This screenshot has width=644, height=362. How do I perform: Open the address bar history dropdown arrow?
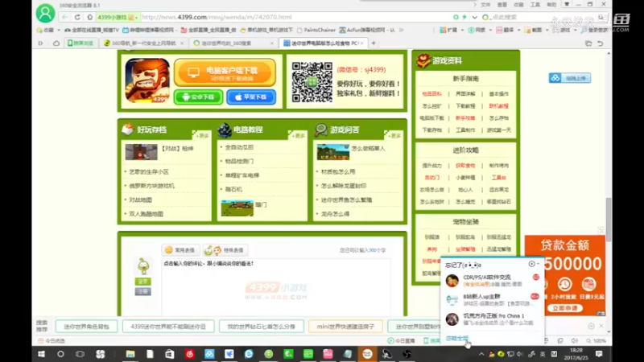click(x=475, y=17)
